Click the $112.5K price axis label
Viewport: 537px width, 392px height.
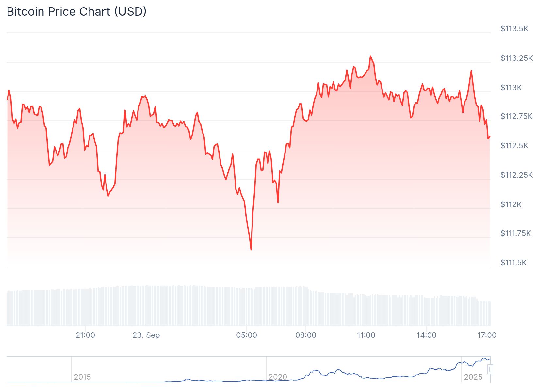514,146
